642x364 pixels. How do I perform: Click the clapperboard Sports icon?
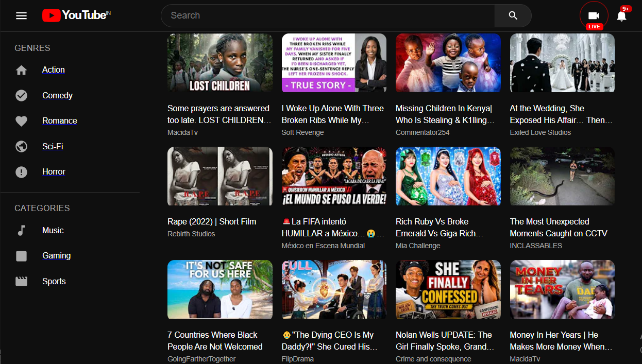click(21, 281)
